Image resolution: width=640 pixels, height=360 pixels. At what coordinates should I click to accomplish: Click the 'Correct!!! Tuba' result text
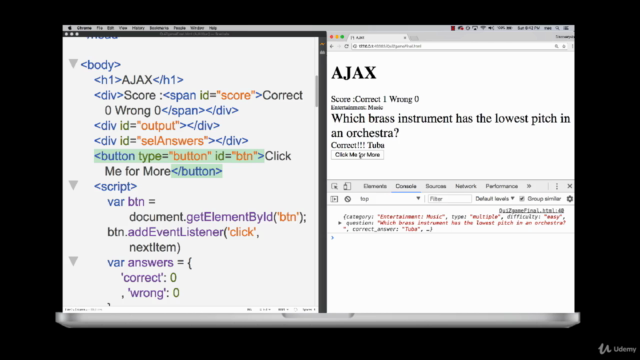tap(358, 145)
